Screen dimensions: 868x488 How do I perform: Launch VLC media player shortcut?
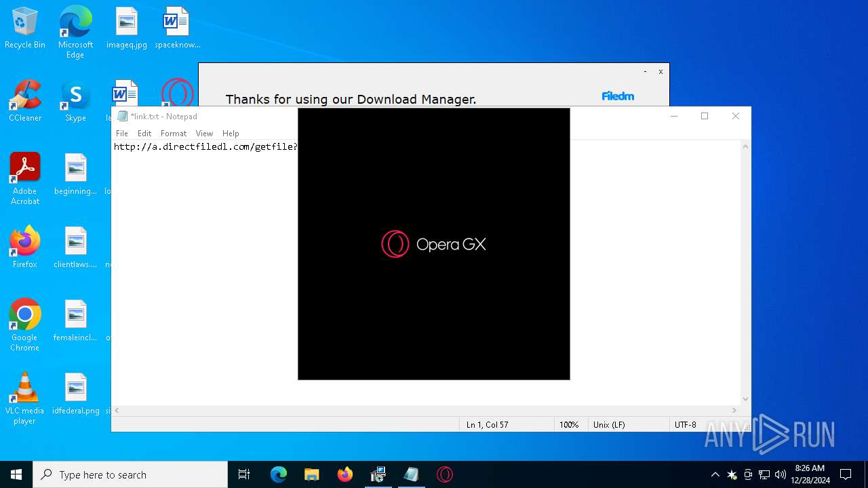(x=25, y=399)
